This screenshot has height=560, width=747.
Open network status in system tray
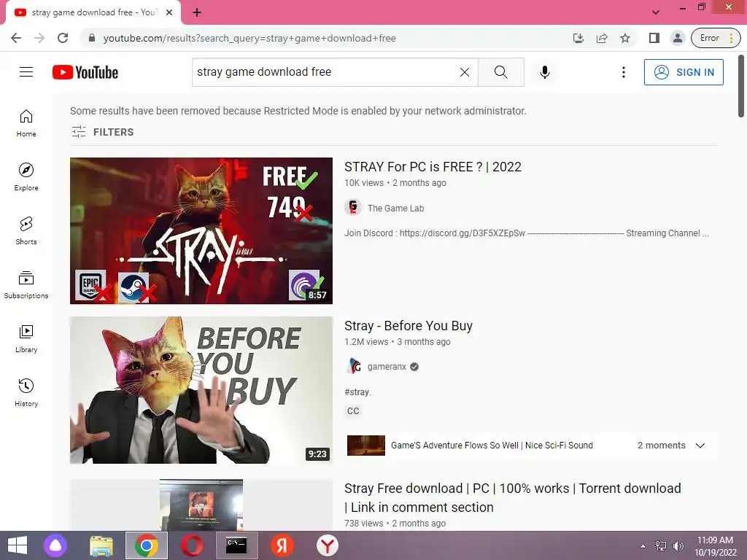pos(661,546)
